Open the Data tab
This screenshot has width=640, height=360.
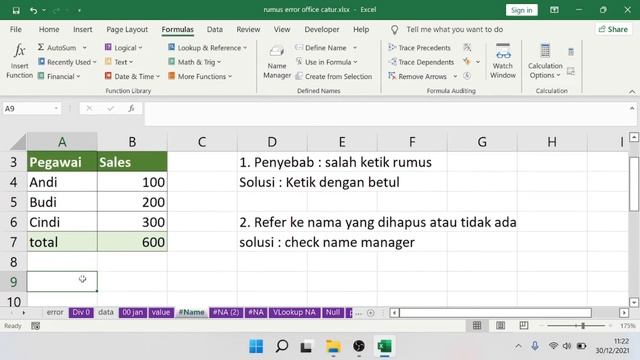pyautogui.click(x=215, y=29)
